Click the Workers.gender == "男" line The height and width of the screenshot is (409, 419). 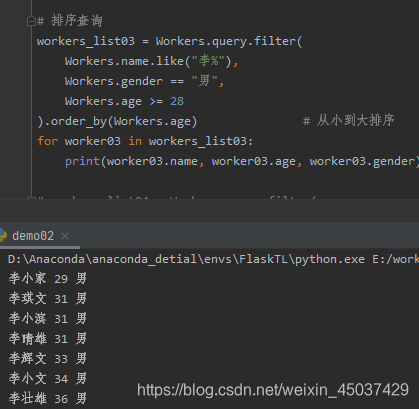point(144,81)
